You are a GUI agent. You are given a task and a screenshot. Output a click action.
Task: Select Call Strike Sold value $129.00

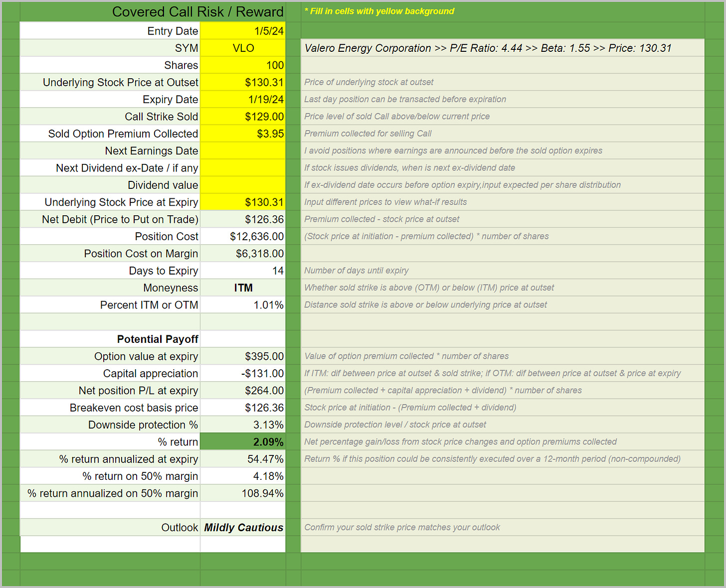point(243,117)
